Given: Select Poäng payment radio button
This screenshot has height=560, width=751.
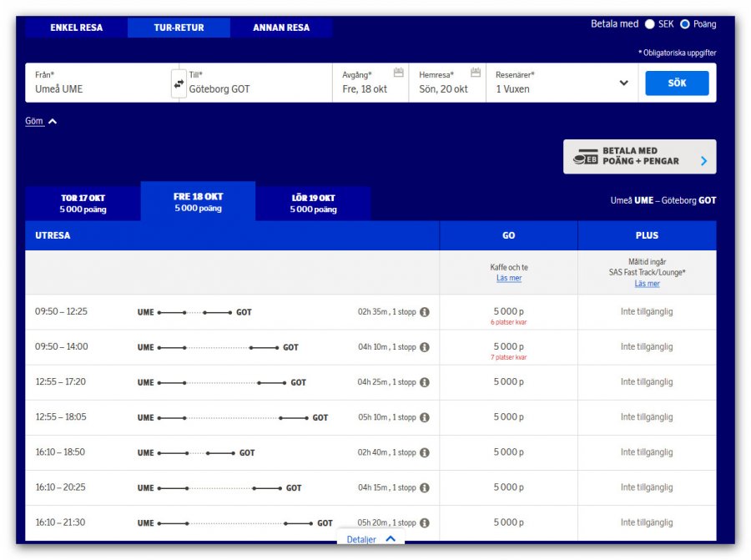Looking at the screenshot, I should (x=685, y=24).
